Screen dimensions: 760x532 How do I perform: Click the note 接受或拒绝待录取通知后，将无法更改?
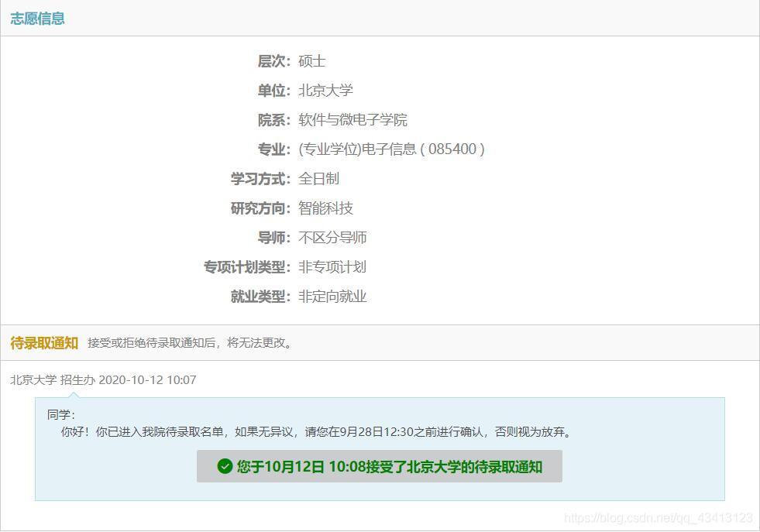pyautogui.click(x=190, y=343)
